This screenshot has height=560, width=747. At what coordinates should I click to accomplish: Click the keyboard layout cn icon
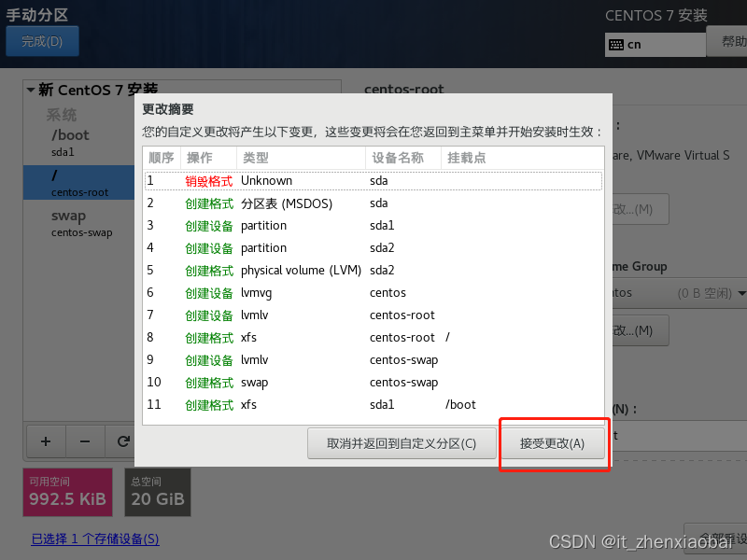pyautogui.click(x=616, y=45)
